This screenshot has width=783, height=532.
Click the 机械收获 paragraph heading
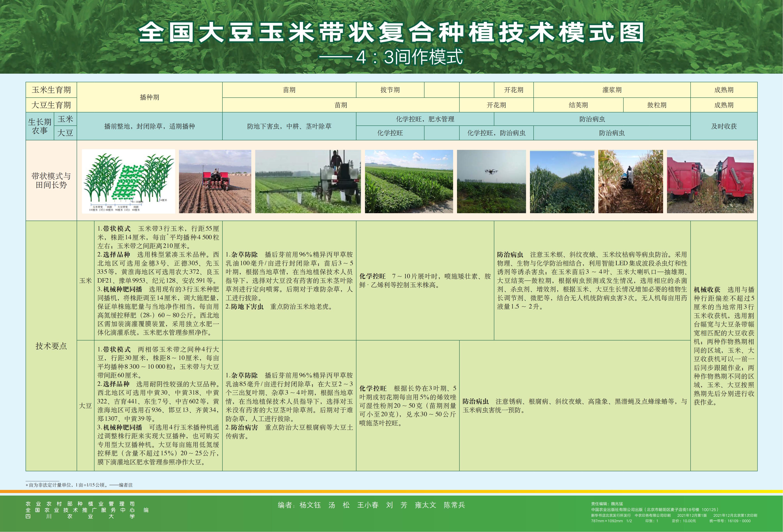707,290
